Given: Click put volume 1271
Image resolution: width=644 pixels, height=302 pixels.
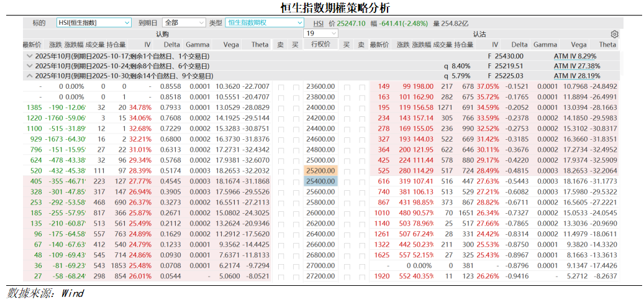Looking at the screenshot, I should 445,108.
